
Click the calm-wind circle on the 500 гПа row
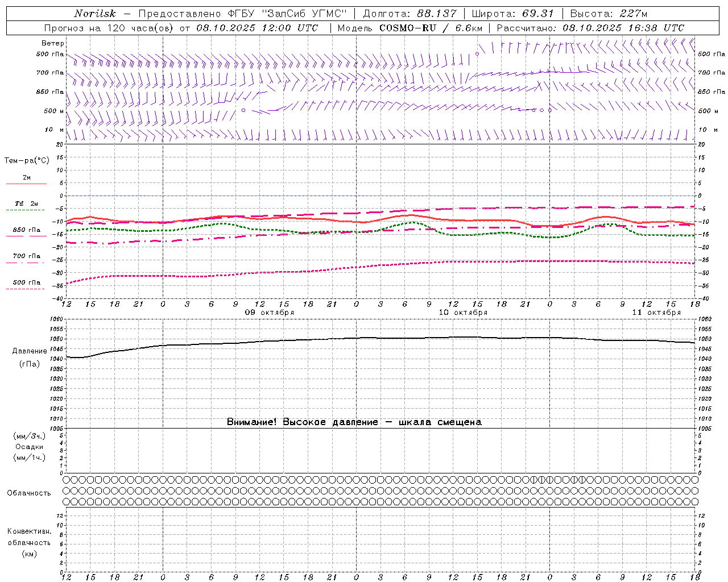477,54
